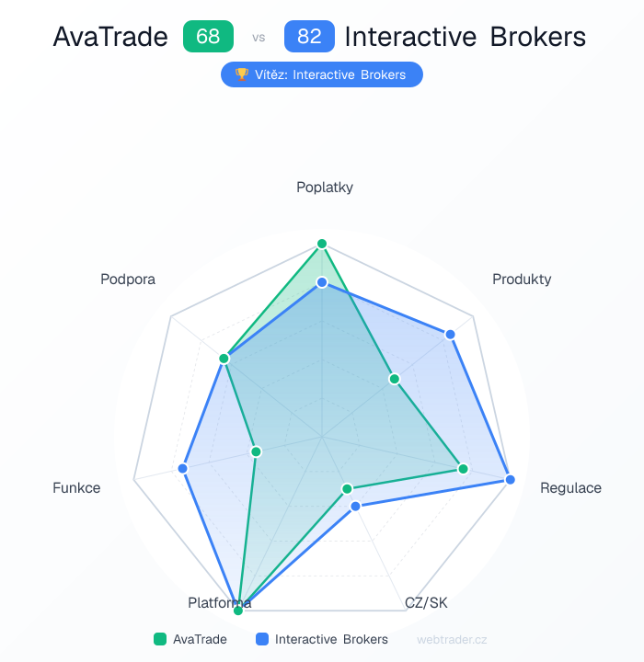Click the Regulace axis label

pos(570,488)
